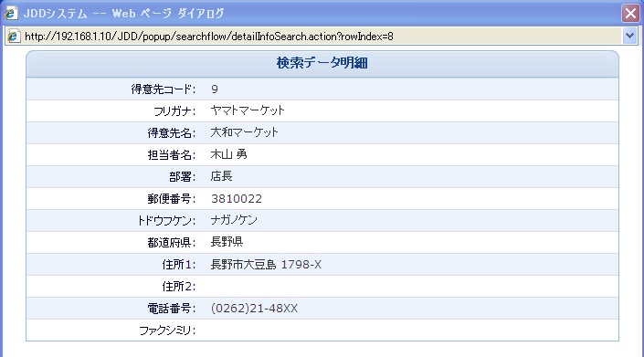Click the 担当者名 label
Screen dimensions: 644x357
coord(172,155)
